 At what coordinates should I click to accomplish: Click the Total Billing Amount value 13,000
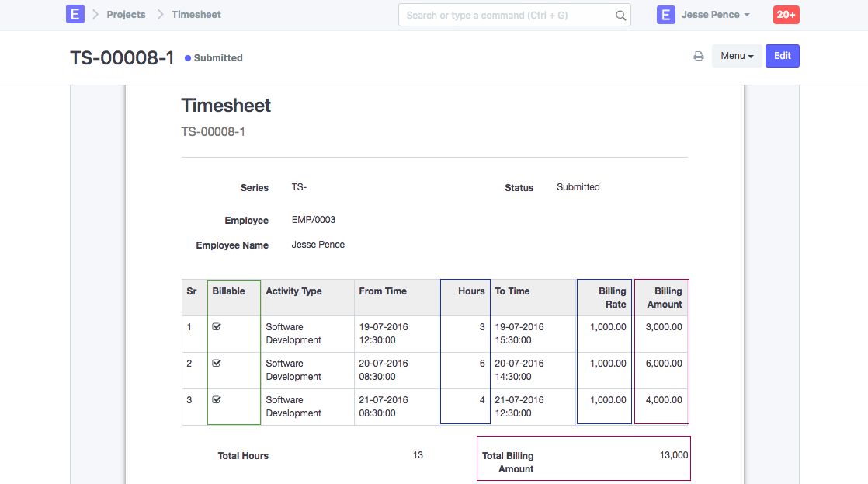673,455
